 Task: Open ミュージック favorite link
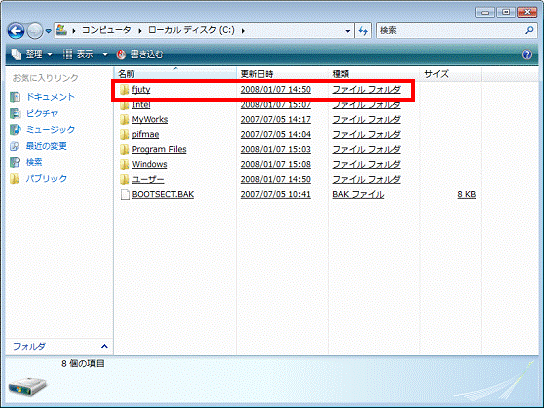tap(50, 130)
